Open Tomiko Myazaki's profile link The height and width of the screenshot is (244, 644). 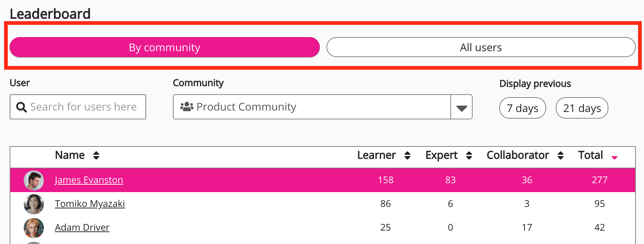[90, 204]
